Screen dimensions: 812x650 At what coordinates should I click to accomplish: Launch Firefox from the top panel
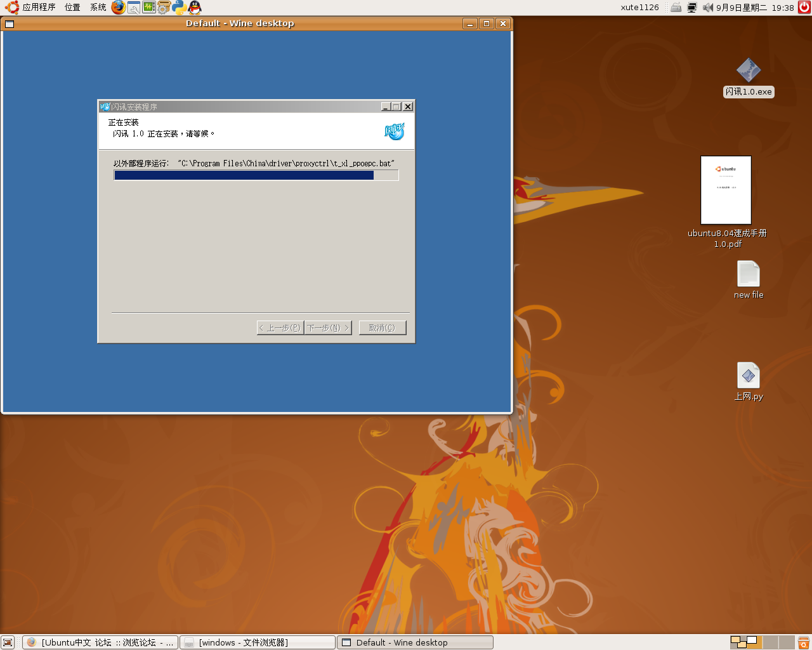tap(118, 8)
